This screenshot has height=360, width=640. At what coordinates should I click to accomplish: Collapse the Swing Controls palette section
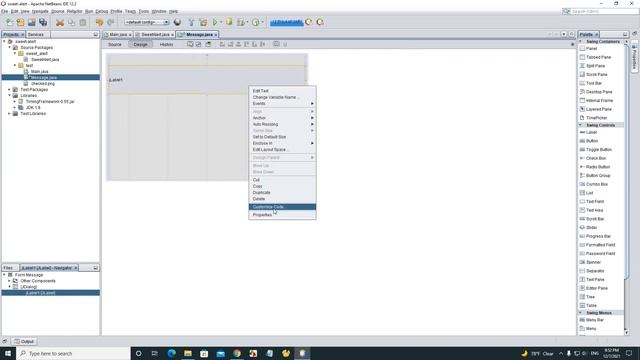pyautogui.click(x=581, y=125)
